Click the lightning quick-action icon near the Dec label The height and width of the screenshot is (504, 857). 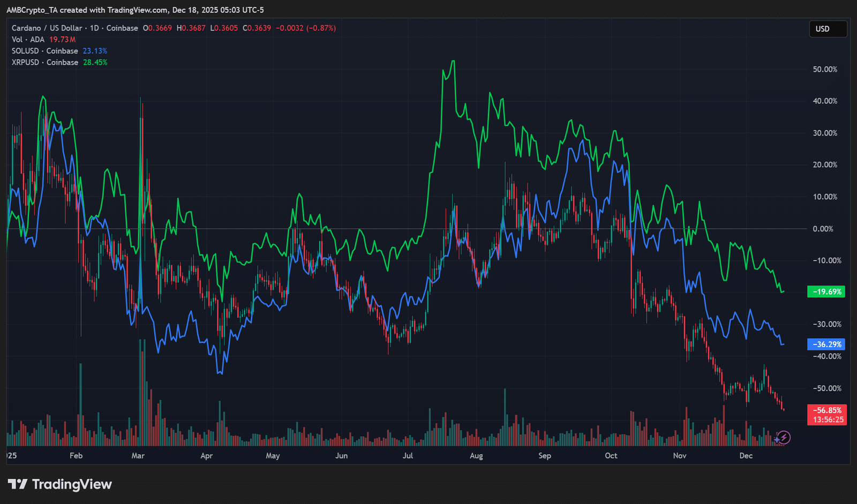[783, 438]
